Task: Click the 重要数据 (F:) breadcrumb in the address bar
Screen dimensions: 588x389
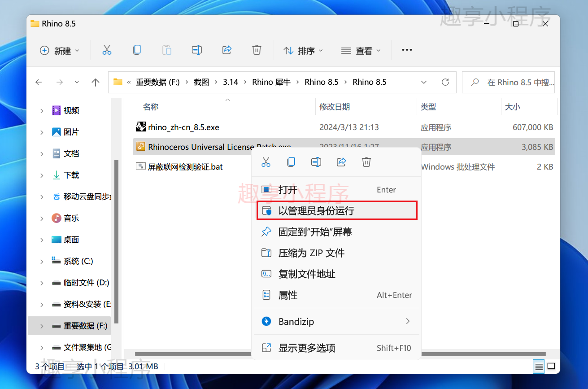Action: (x=157, y=82)
